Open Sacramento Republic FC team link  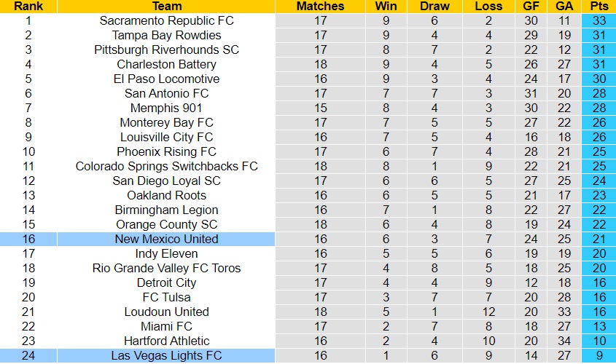point(166,20)
